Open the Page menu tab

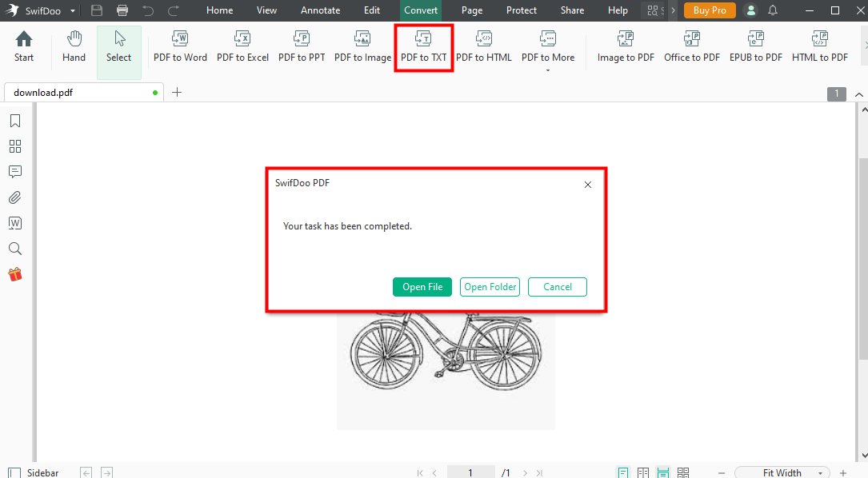pyautogui.click(x=472, y=10)
